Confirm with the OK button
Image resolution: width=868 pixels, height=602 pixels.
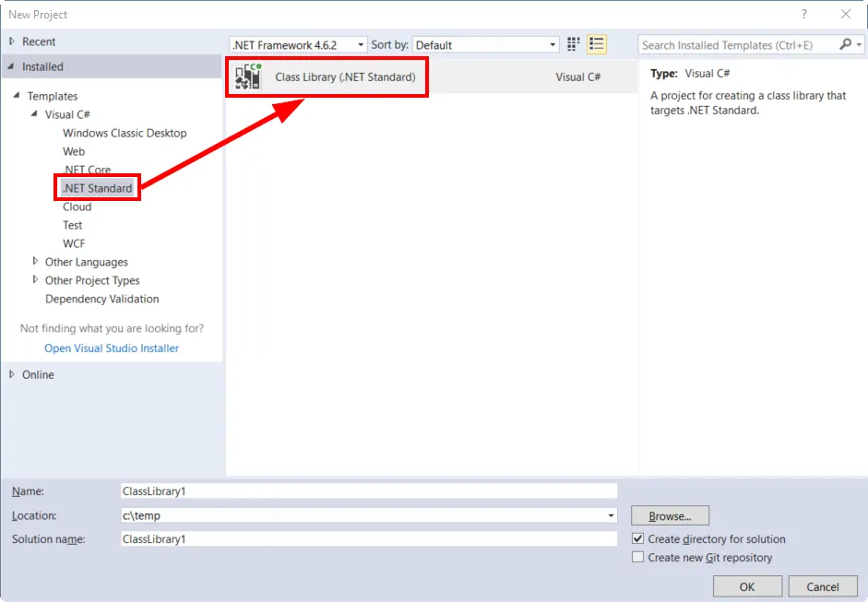747,586
